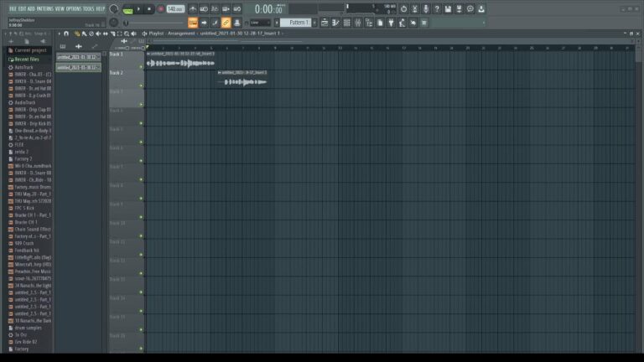Viewport: 644px width, 362px height.
Task: Toggle the orange typing keyboard button
Action: pos(193,23)
